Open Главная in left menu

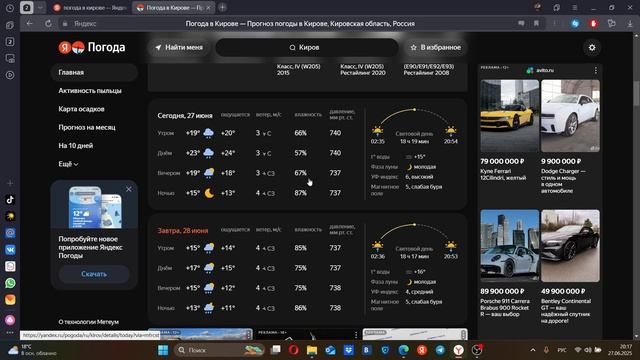point(94,72)
